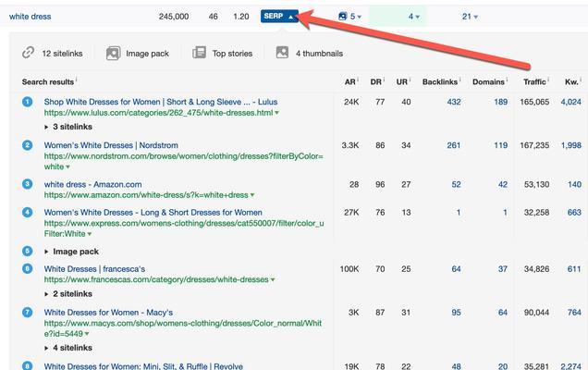Image resolution: width=588 pixels, height=370 pixels.
Task: Expand the 2 sitelinks under francesca's
Action: coord(68,294)
